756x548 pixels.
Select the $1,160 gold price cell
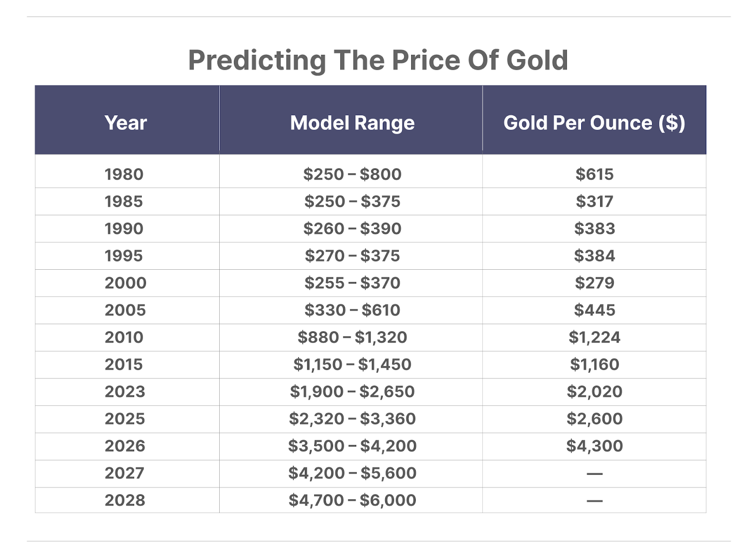[x=594, y=365]
